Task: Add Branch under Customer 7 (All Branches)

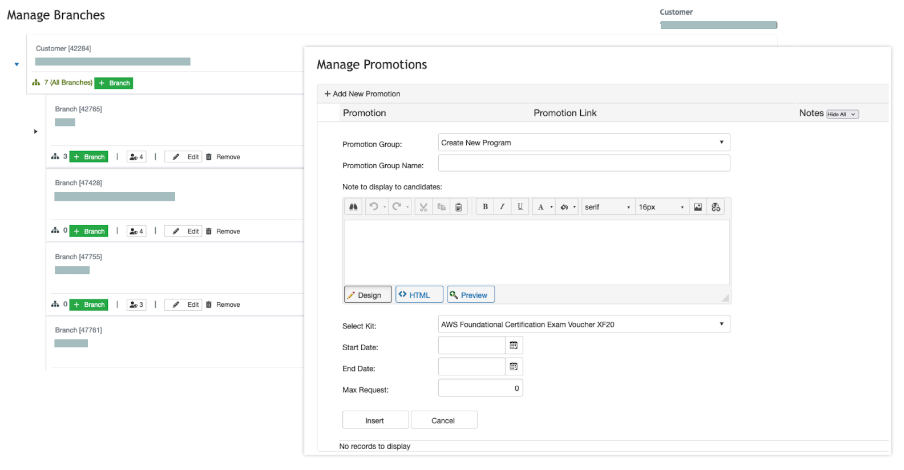Action: 114,83
